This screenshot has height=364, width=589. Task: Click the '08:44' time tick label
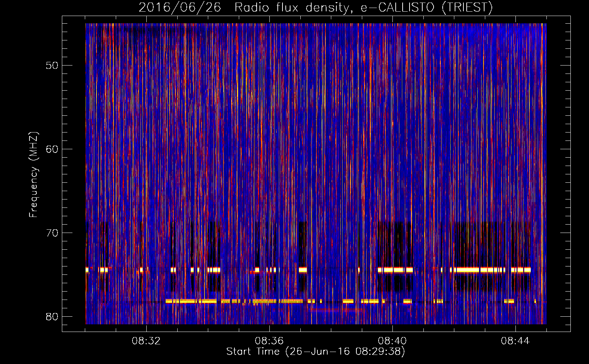coord(515,341)
